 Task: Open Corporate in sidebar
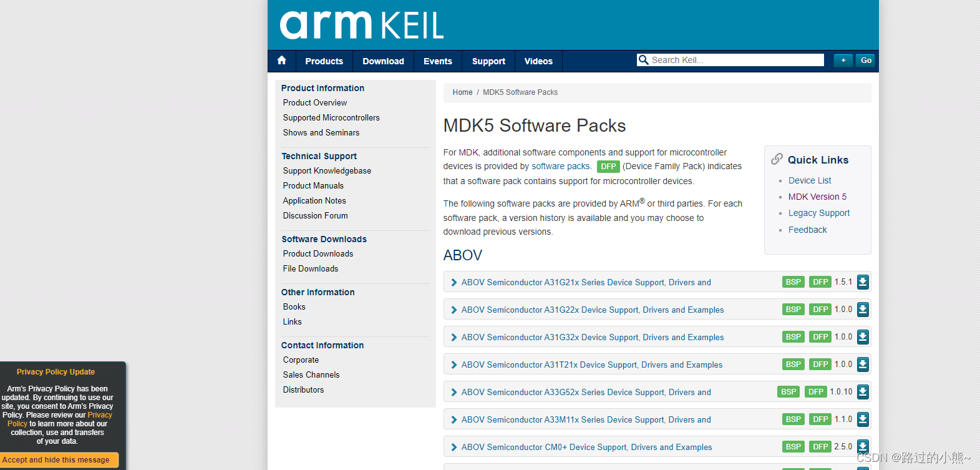pos(301,360)
